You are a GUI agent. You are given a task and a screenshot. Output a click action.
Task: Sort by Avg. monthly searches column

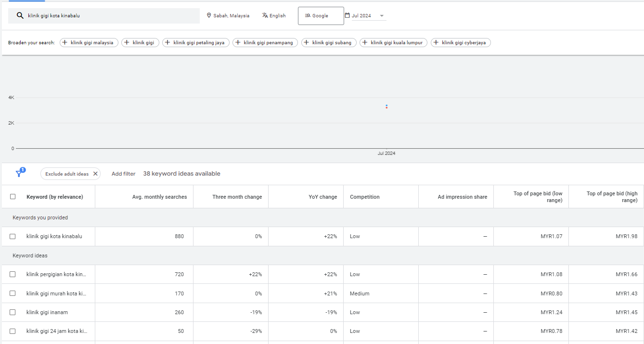tap(159, 197)
